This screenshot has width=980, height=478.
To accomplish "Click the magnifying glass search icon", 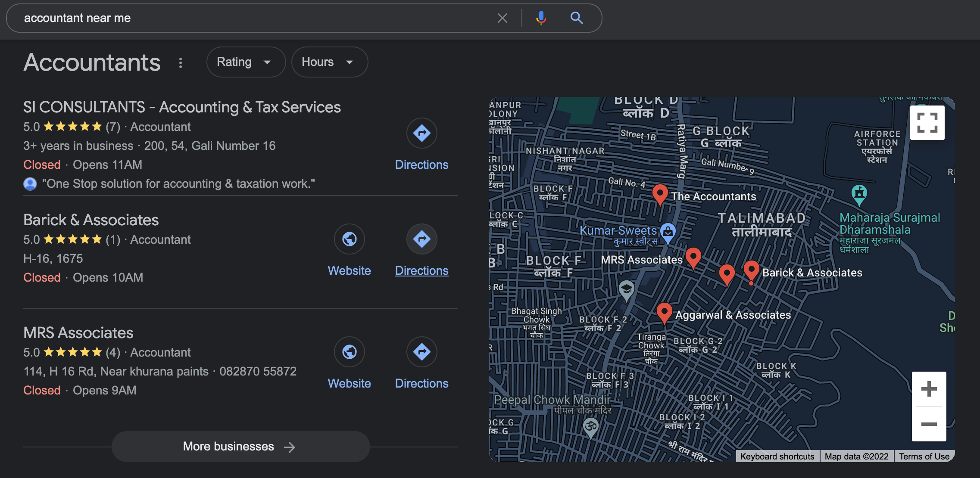I will click(x=576, y=18).
